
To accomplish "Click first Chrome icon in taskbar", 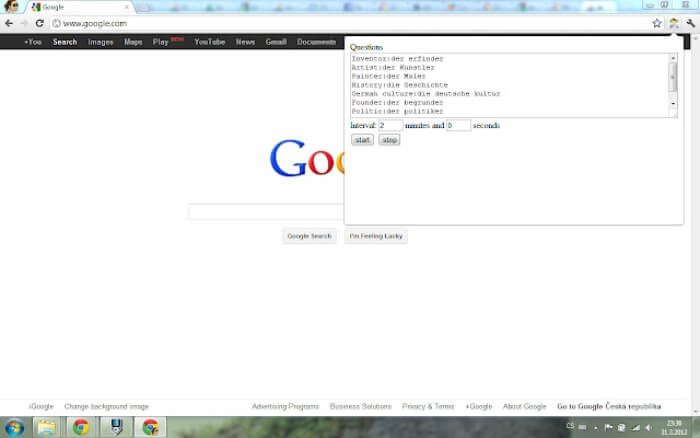I will (81, 428).
